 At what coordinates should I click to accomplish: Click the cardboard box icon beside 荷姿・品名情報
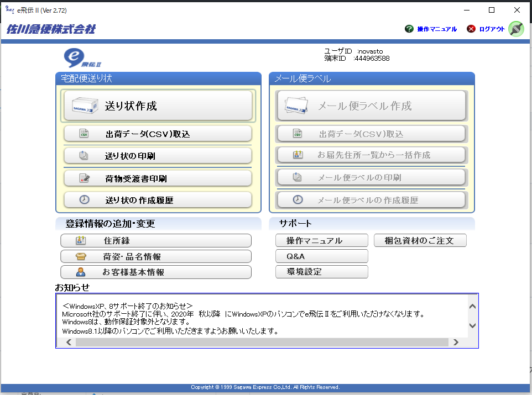click(81, 257)
